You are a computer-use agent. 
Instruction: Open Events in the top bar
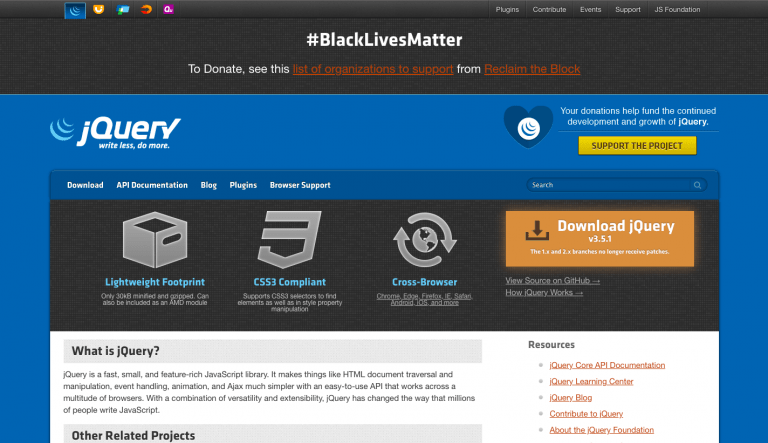click(x=591, y=9)
